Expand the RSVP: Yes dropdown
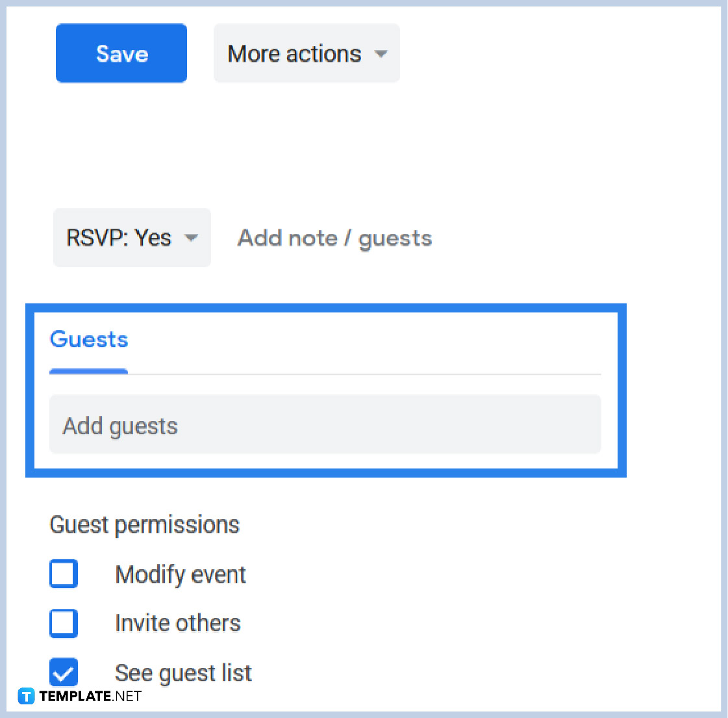728x718 pixels. coord(132,237)
